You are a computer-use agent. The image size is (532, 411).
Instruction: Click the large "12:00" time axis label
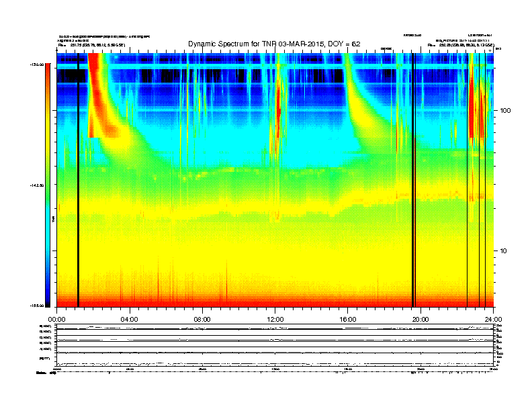275,320
